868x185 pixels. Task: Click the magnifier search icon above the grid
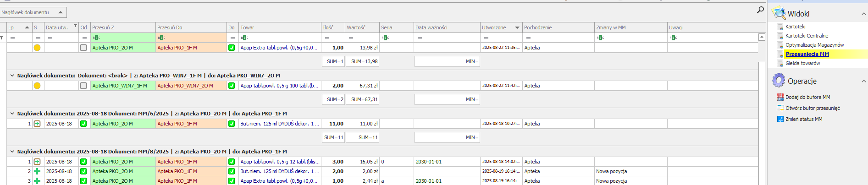pos(760,10)
